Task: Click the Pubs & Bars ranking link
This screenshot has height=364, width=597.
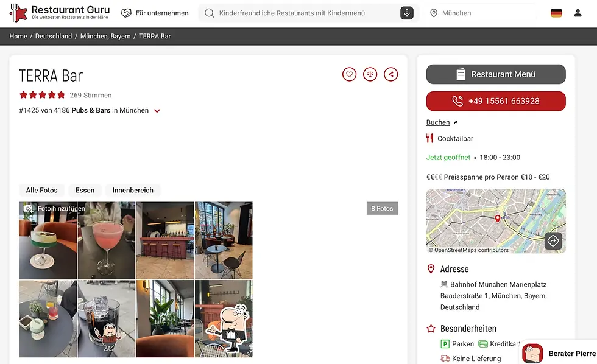Action: (91, 110)
